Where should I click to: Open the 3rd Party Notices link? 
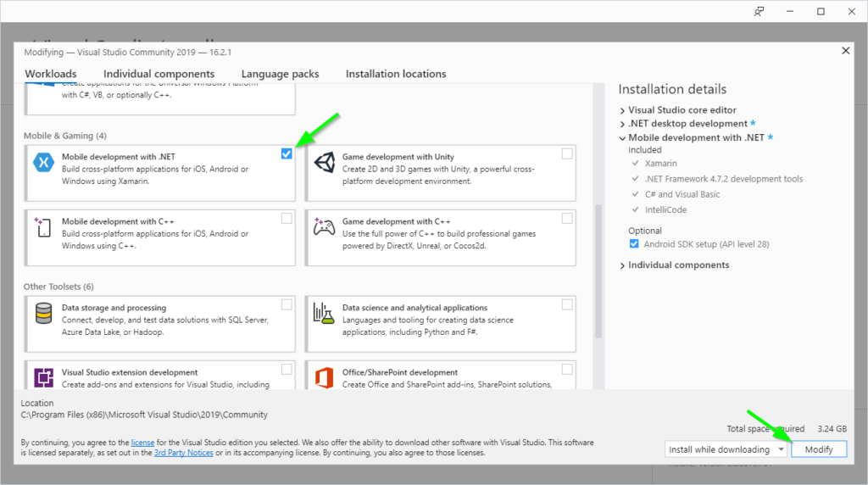coord(184,453)
